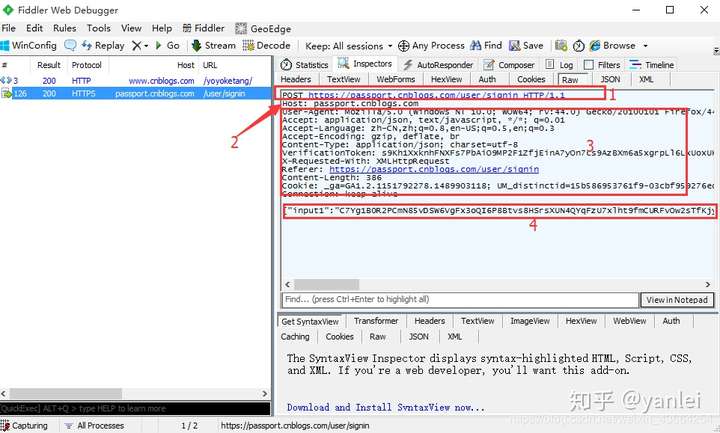This screenshot has height=433, width=720.
Task: Click the timer clock icon in the toolbar
Action: click(579, 45)
